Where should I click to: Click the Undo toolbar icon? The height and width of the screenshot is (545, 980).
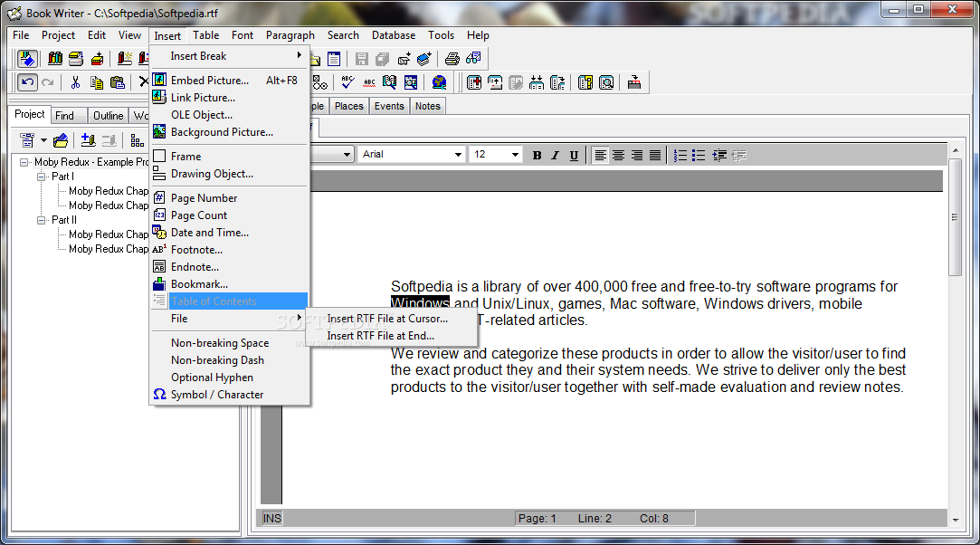click(27, 82)
